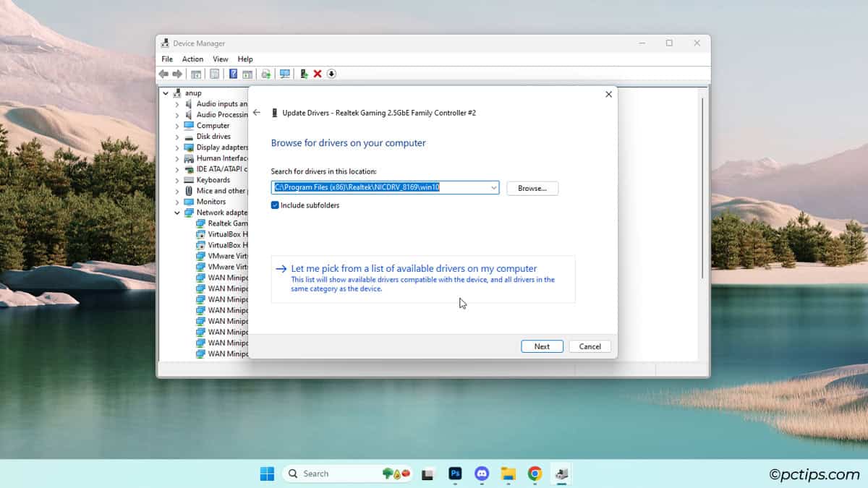Select the Network adapters tree row
Viewport: 868px width, 488px height.
216,213
